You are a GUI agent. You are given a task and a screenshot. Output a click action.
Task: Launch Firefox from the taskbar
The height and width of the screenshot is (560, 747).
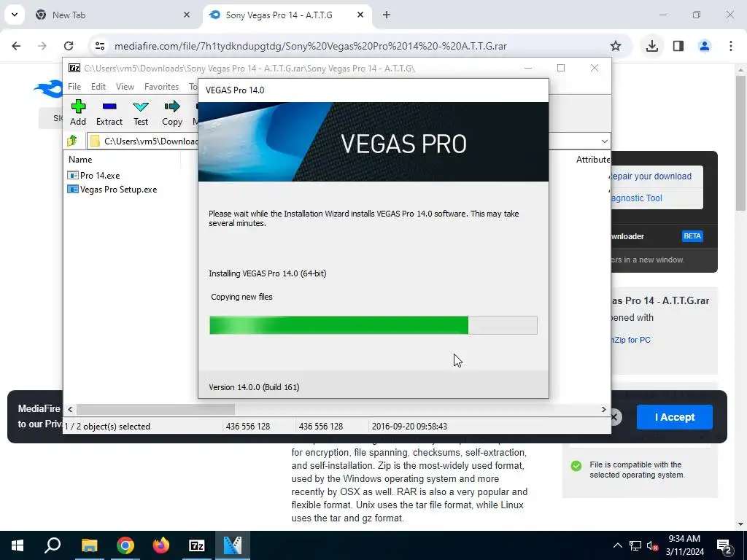pyautogui.click(x=161, y=545)
